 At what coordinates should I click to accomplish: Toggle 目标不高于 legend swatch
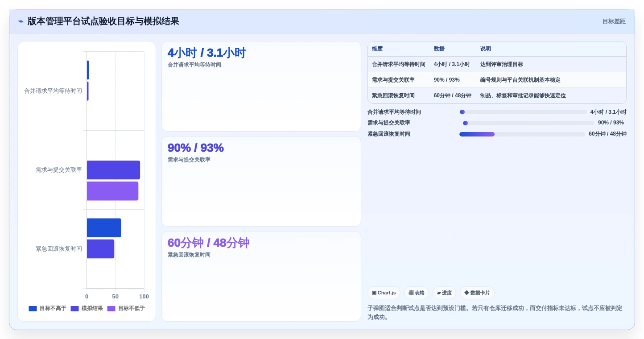point(33,309)
